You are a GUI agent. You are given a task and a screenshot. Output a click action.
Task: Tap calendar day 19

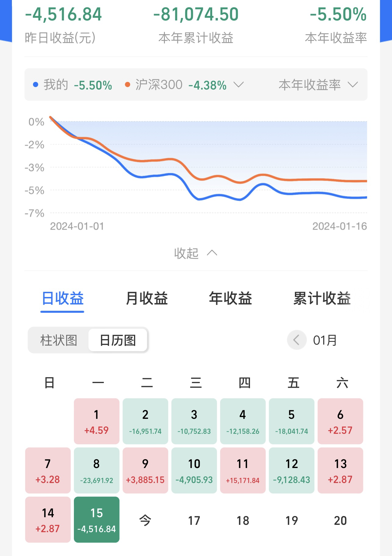pyautogui.click(x=292, y=520)
